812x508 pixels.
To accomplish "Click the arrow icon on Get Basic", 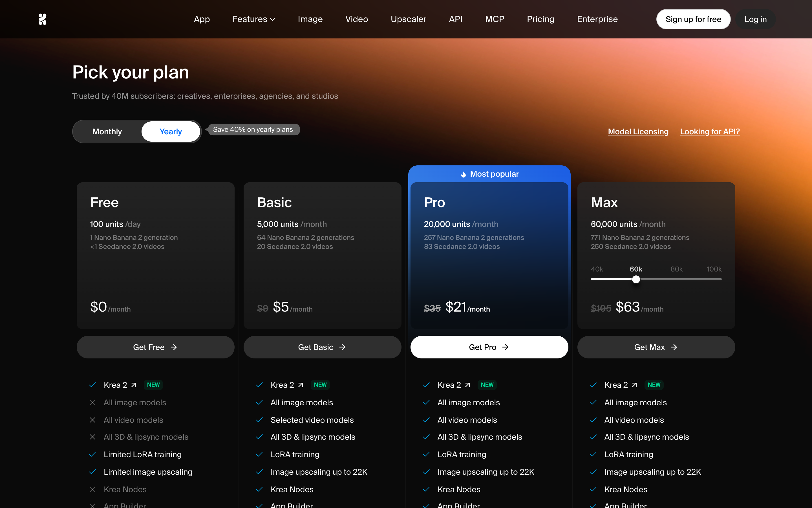I will 342,347.
